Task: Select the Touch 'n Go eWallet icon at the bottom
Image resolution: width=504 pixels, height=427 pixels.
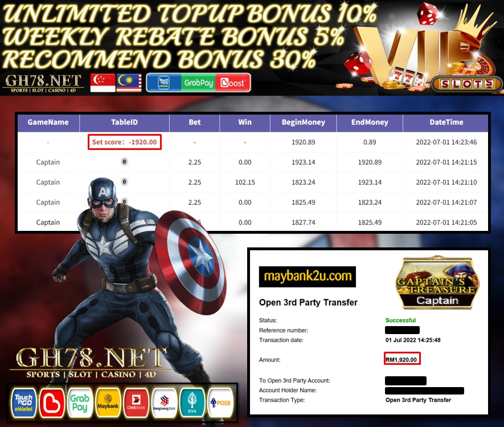Action: coord(23,402)
